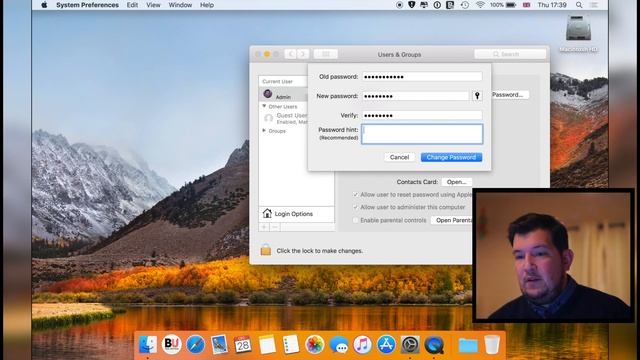The width and height of the screenshot is (640, 360).
Task: Open the Help menu
Action: 207,5
